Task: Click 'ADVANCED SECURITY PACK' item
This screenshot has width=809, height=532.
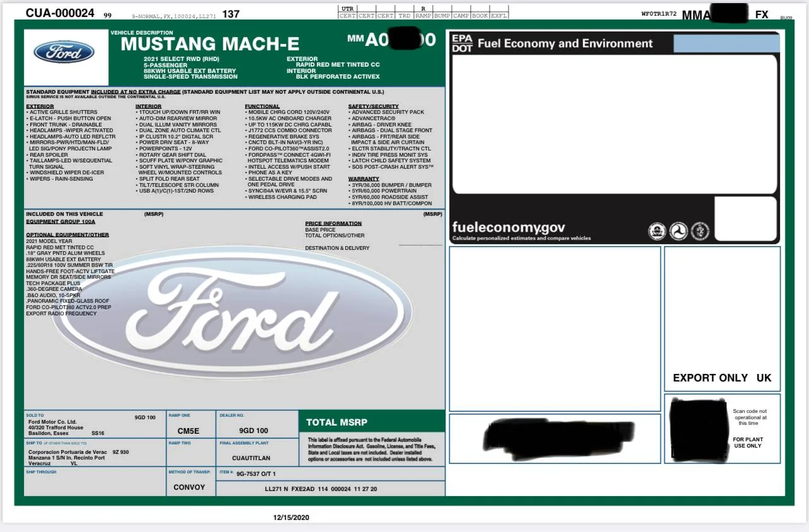Action: (x=388, y=112)
